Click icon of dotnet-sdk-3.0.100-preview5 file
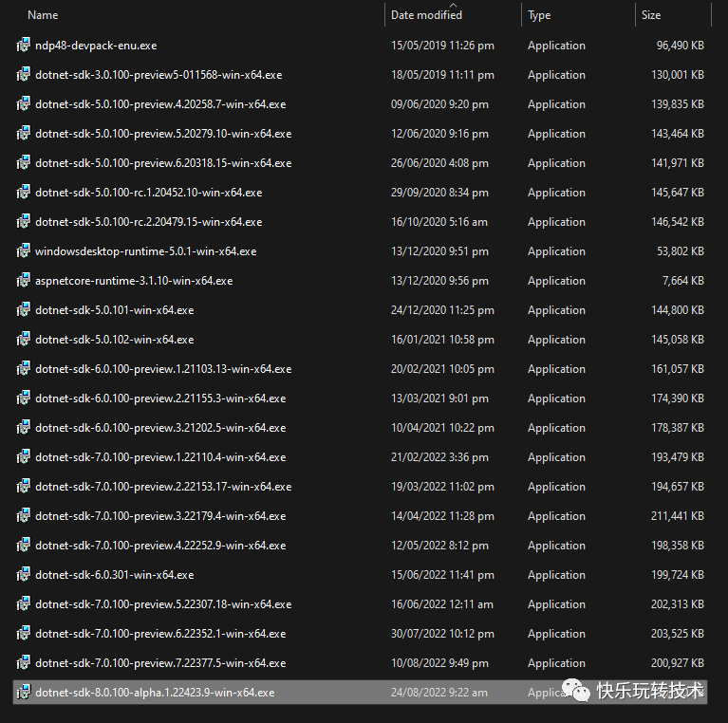The height and width of the screenshot is (723, 728). pos(23,74)
